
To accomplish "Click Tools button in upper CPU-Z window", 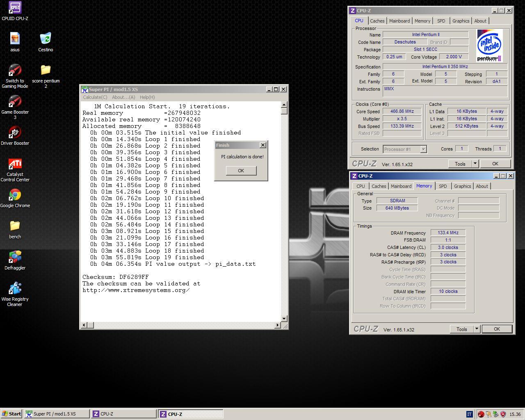I will coord(460,164).
